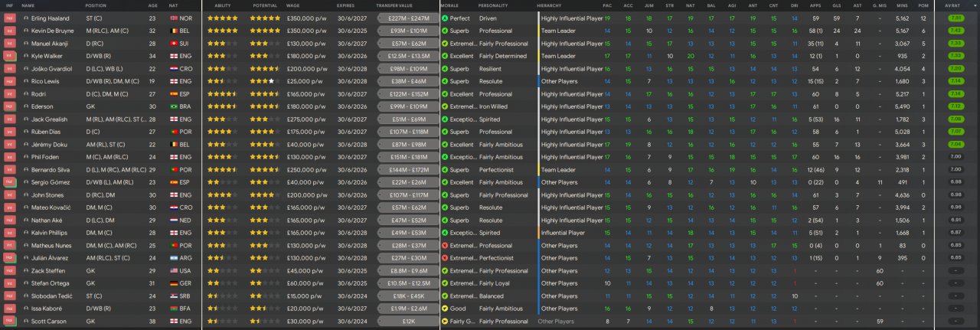This screenshot has width=980, height=330.
Task: Click Scott Carson's info status badge
Action: 9,322
